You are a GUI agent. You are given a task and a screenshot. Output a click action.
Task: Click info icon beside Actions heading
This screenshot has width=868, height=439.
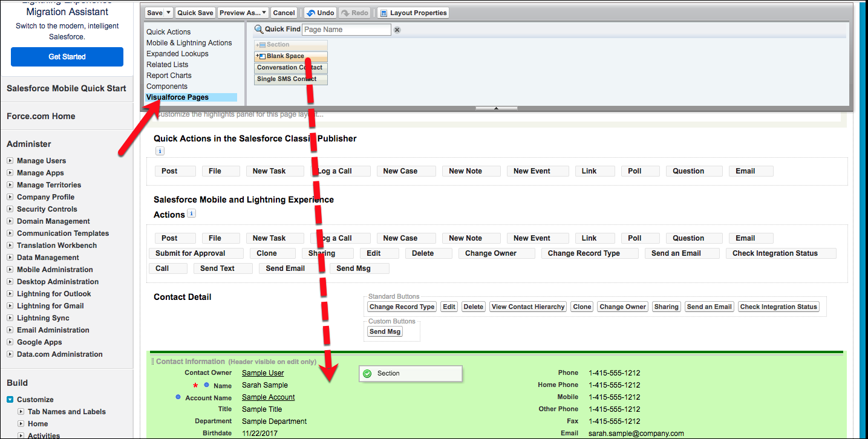[x=192, y=213]
